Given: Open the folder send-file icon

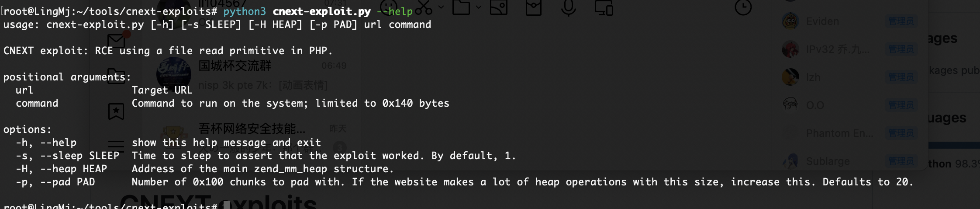Looking at the screenshot, I should click(x=461, y=7).
